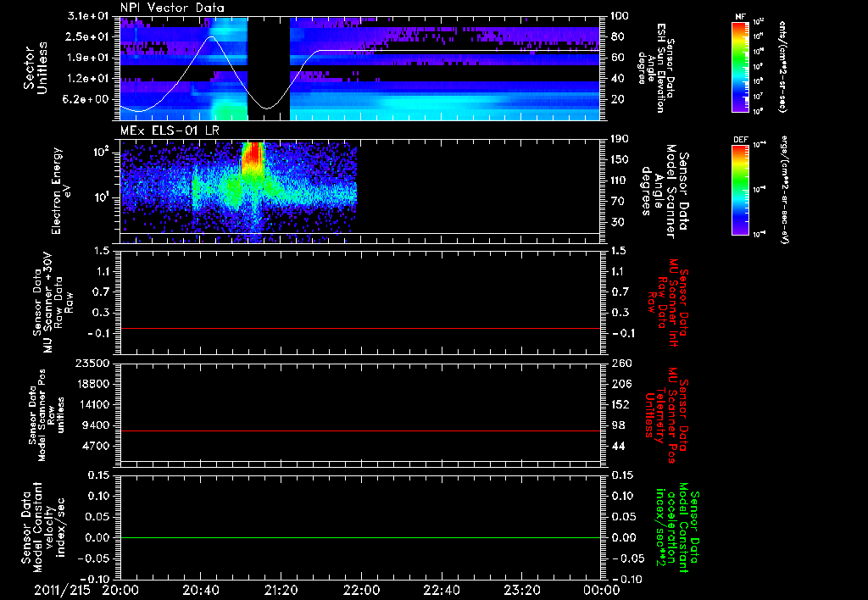Click the 'Model Scanner Angle degrees' axis label
Viewport: 868px width, 600px height.
tap(665, 192)
